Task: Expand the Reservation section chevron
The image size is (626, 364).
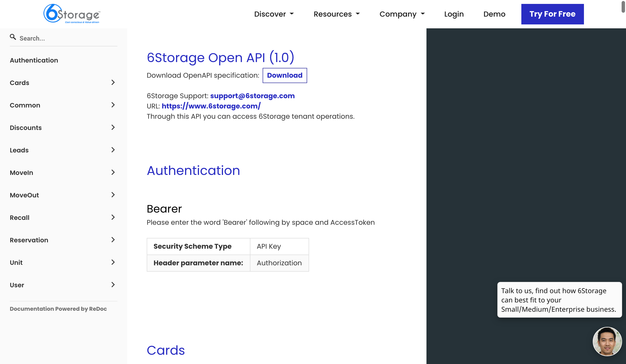Action: pyautogui.click(x=113, y=240)
